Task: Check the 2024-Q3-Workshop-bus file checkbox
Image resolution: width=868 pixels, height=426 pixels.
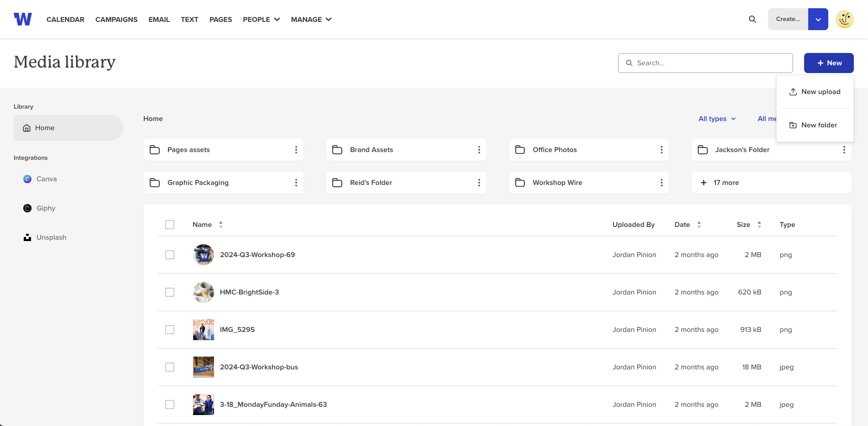Action: point(170,367)
